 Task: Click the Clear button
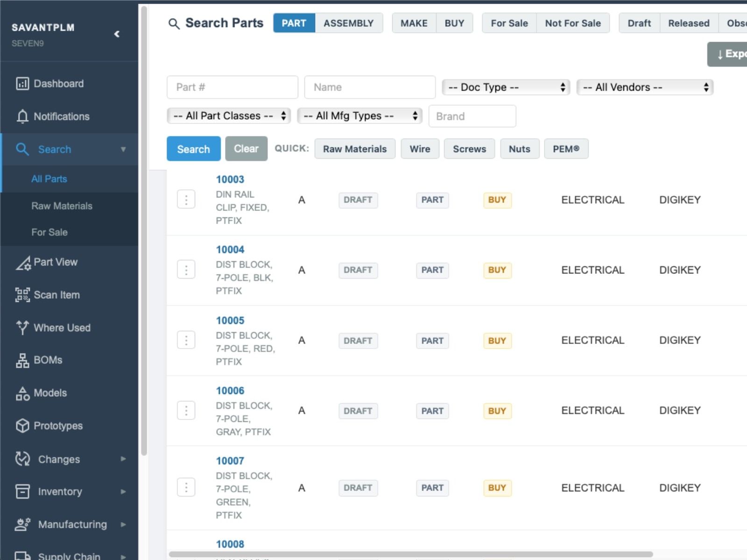coord(246,149)
